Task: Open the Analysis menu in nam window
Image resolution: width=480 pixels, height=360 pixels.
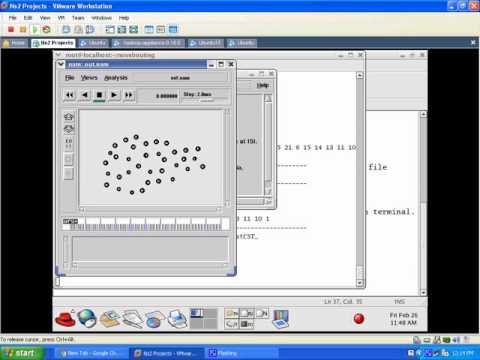Action: pos(116,78)
